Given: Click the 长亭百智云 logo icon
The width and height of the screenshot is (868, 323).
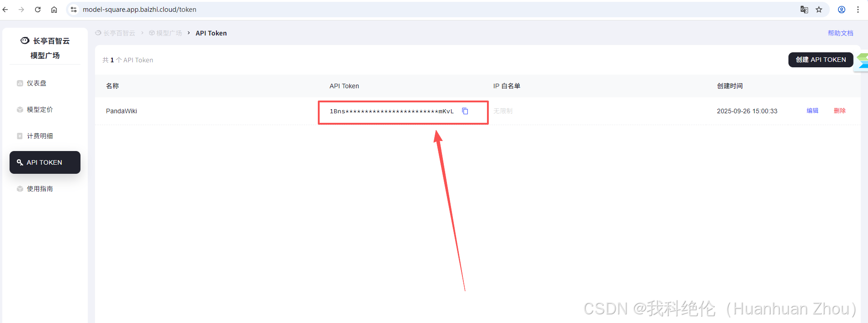Looking at the screenshot, I should click(x=25, y=40).
